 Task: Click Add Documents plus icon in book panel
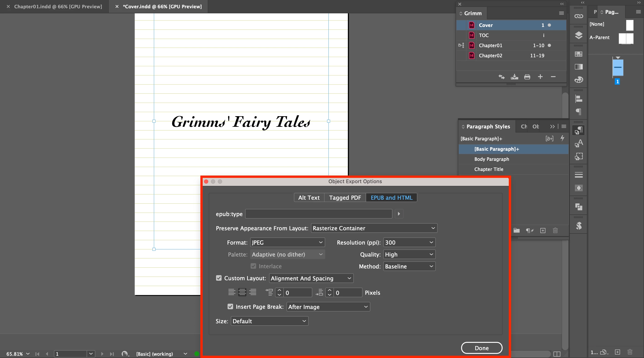[x=540, y=77]
